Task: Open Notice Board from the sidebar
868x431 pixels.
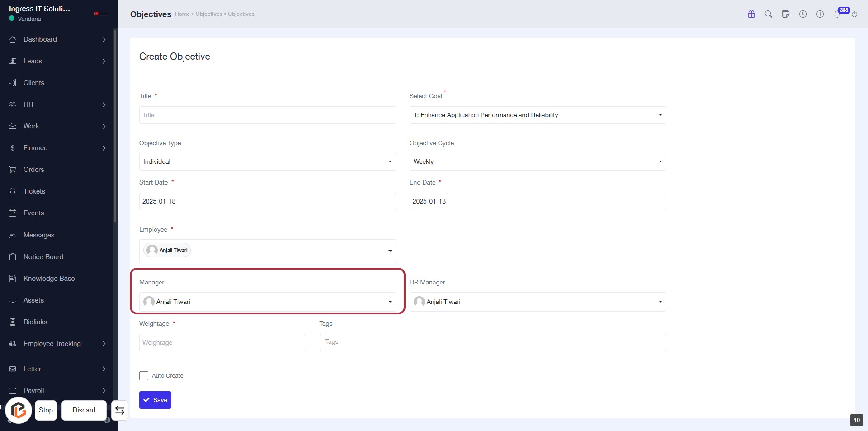Action: pos(43,257)
